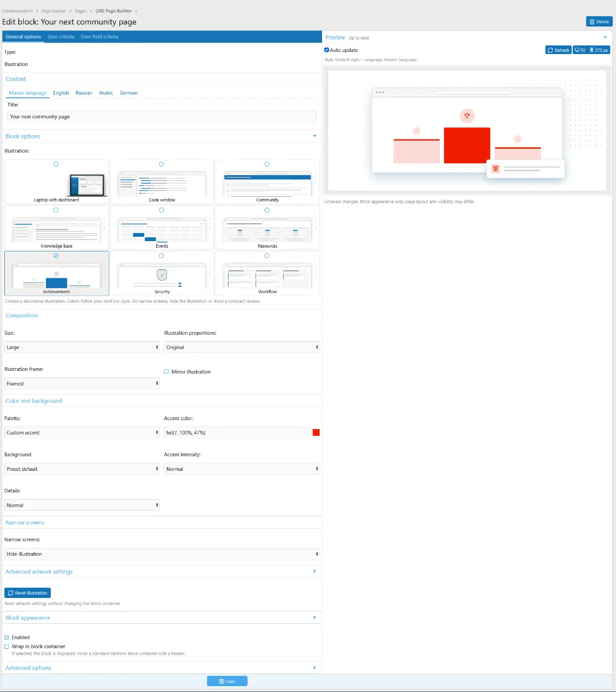This screenshot has width=616, height=692.
Task: Select the Community illustration radio button
Action: pos(267,164)
